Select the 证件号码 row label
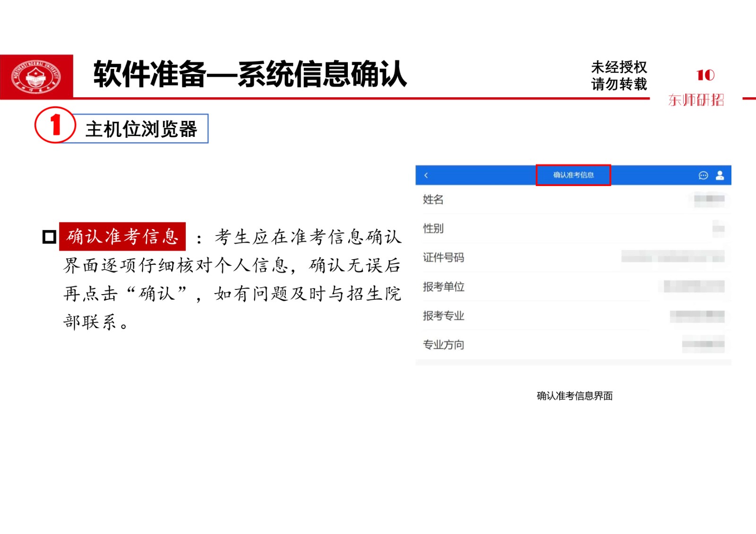 coord(443,257)
